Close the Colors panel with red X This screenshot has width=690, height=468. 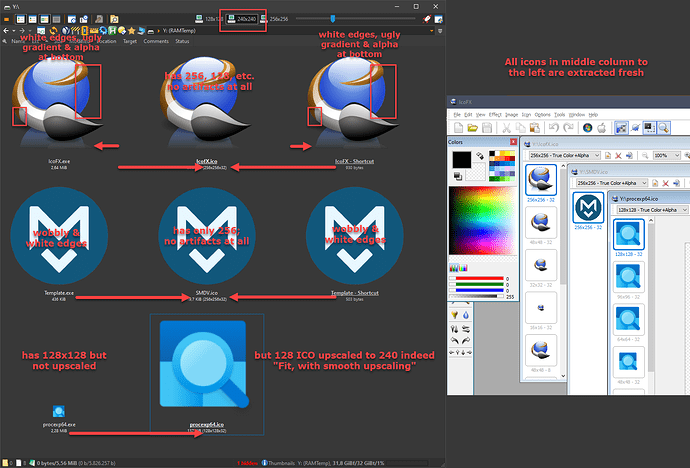point(513,142)
